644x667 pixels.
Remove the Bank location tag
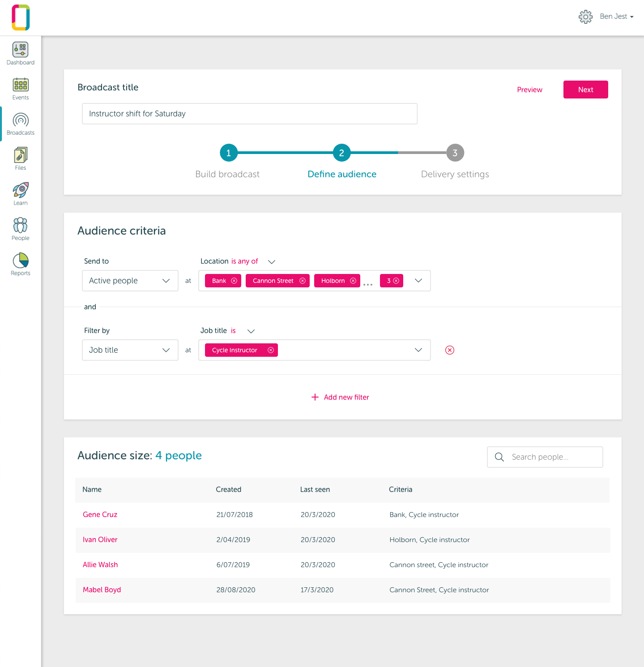click(234, 281)
